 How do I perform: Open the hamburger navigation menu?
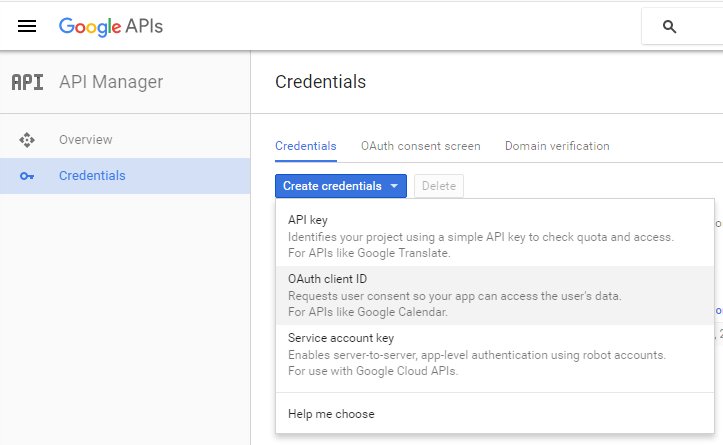point(27,26)
